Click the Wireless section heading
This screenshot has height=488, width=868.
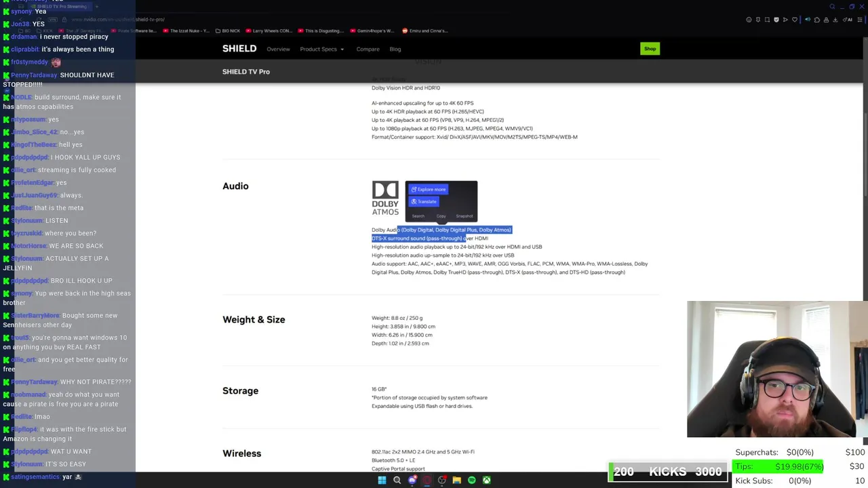coord(241,453)
